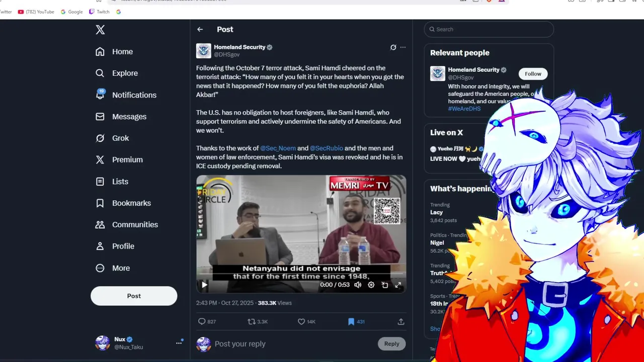Click the Nux profile avatar at bottom left
The height and width of the screenshot is (362, 644).
103,343
